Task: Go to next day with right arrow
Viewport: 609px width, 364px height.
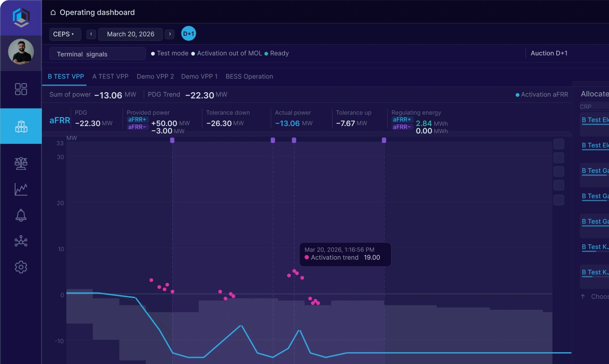Action: [170, 34]
